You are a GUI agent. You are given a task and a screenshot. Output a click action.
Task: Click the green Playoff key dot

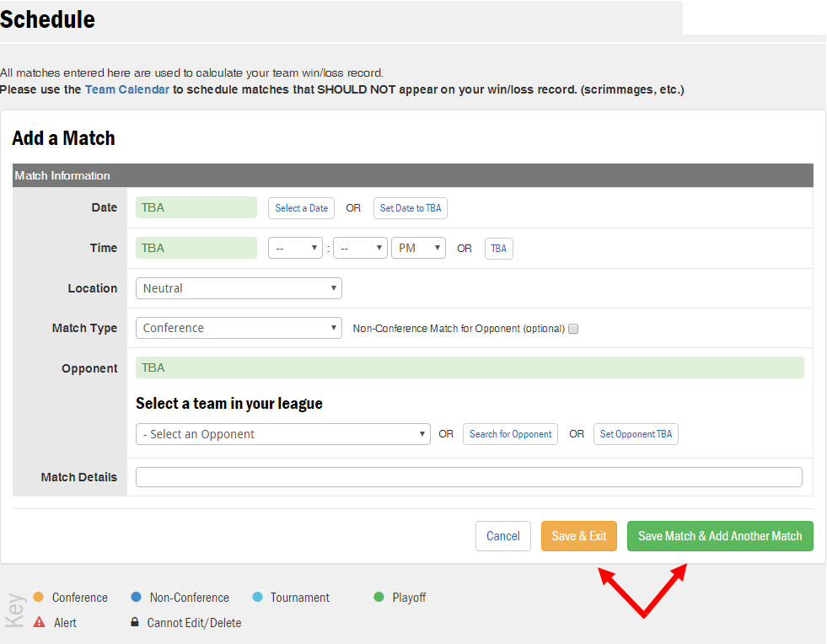379,597
